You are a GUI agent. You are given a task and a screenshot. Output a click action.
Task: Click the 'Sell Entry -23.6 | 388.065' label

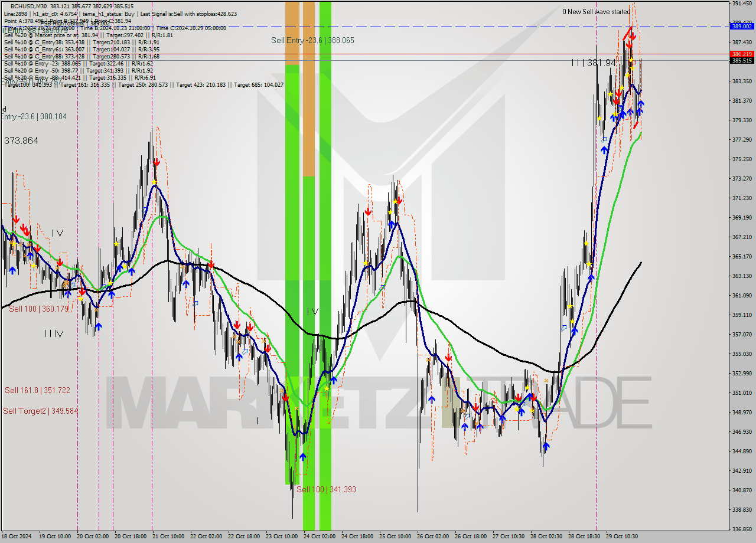(x=312, y=40)
